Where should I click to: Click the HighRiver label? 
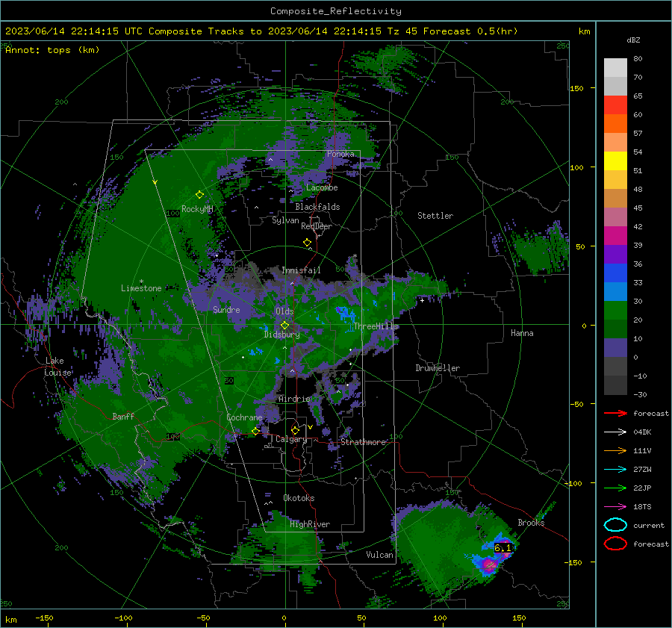pyautogui.click(x=310, y=524)
